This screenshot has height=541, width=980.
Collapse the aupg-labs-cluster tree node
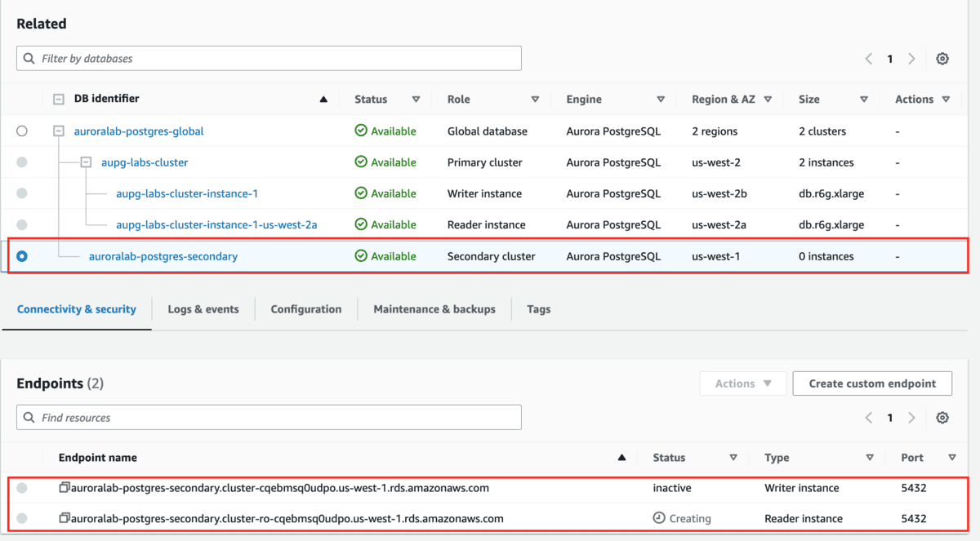(87, 162)
